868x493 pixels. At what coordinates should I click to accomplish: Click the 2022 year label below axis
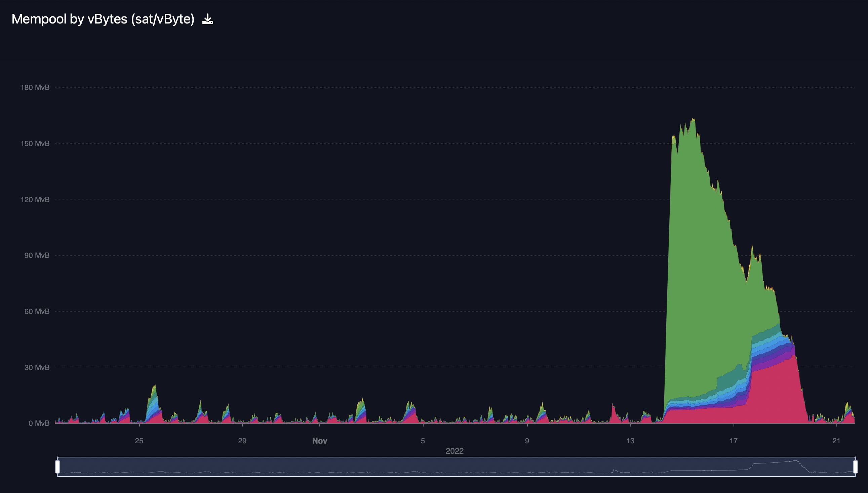point(454,451)
